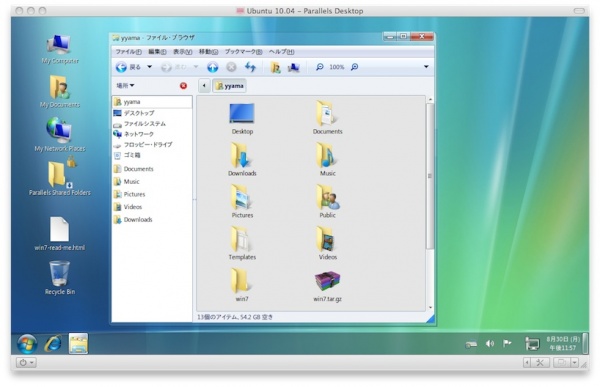Close the places sidebar pane
This screenshot has height=387, width=600.
pos(183,86)
